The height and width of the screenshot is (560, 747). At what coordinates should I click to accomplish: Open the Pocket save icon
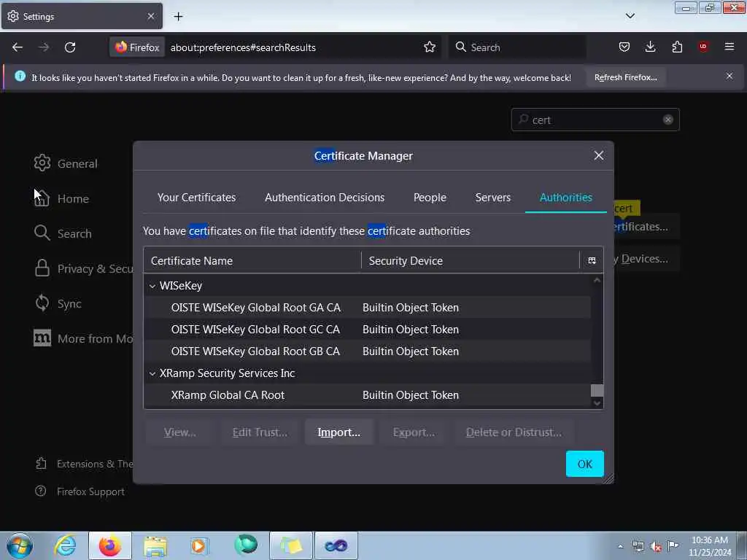pos(624,47)
